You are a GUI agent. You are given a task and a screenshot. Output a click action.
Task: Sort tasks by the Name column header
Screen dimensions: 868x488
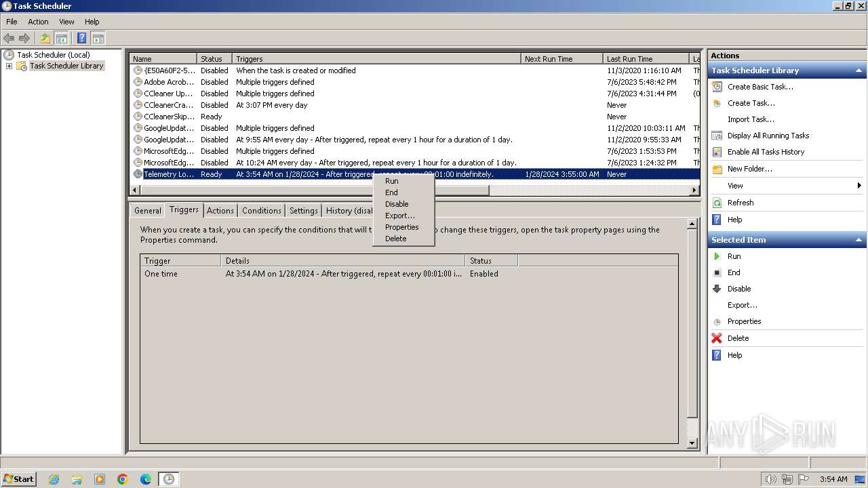[x=163, y=59]
